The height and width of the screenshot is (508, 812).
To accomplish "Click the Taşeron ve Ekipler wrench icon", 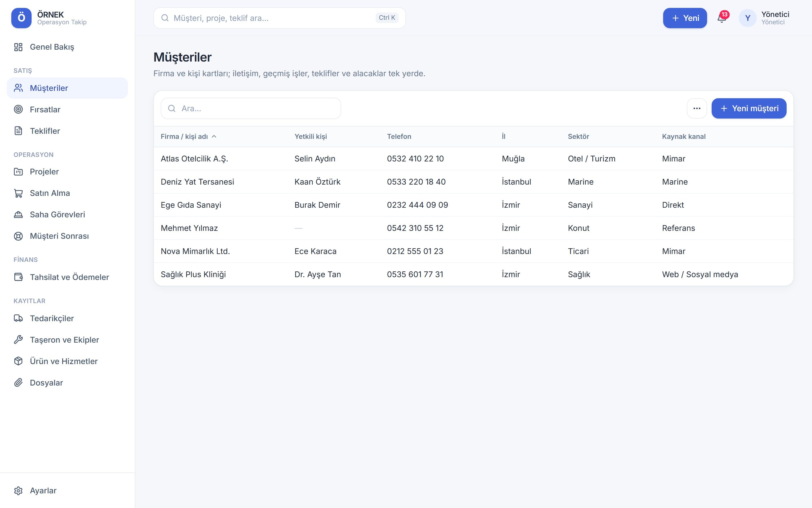I will tap(18, 340).
